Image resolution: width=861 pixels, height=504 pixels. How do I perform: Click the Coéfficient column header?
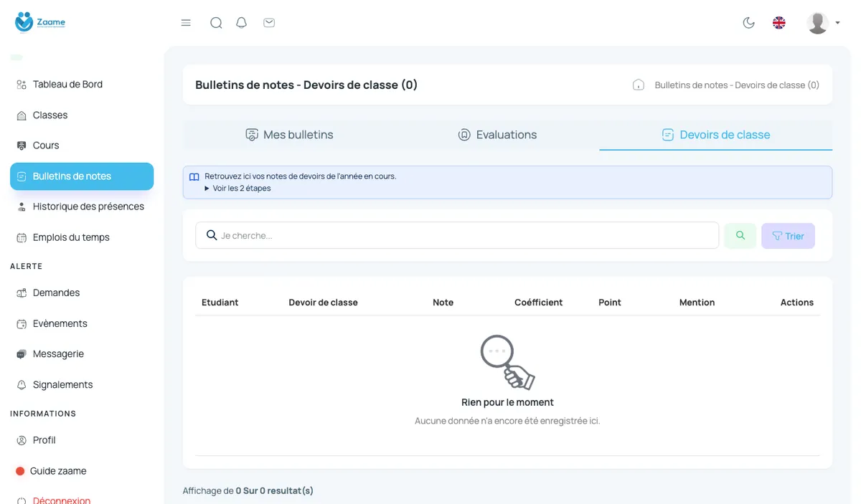point(539,303)
